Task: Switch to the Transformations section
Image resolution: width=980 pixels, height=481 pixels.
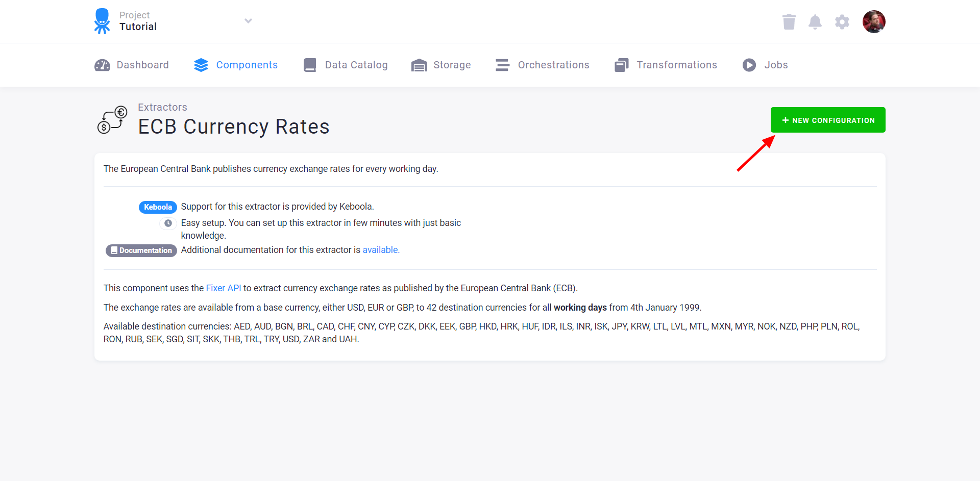Action: (x=666, y=65)
